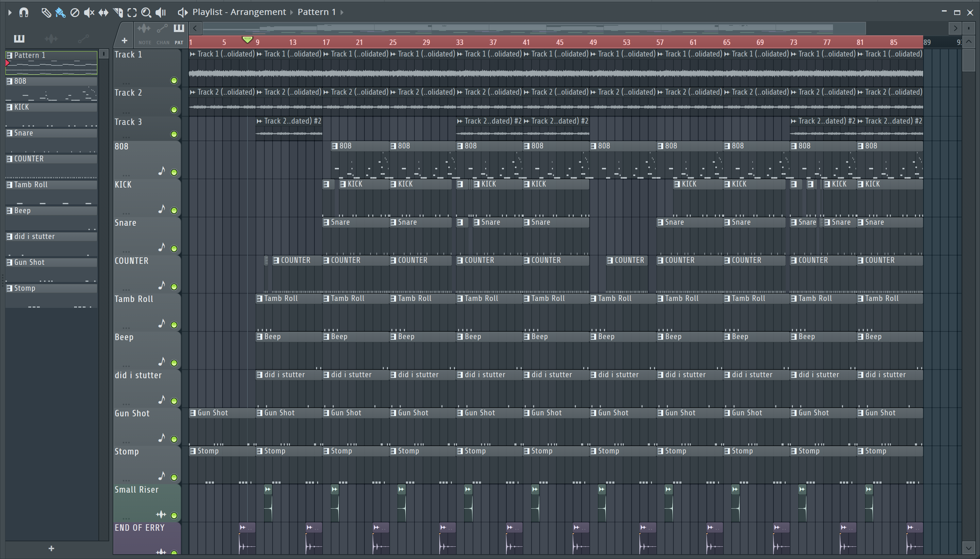Expand the Playlist - Arrangement selector arrow
The height and width of the screenshot is (559, 980).
pos(292,12)
